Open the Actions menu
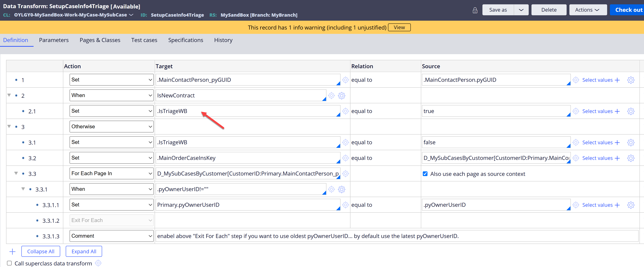The width and height of the screenshot is (644, 267). tap(588, 10)
